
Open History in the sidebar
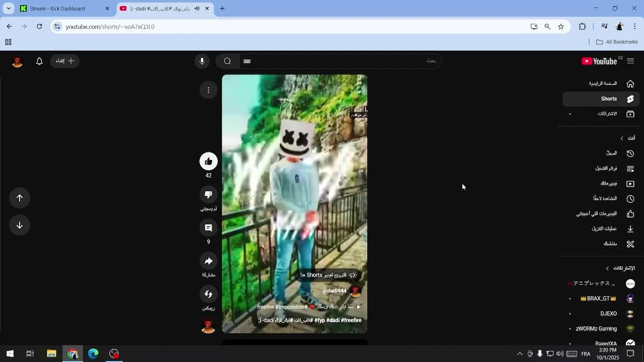[x=601, y=153]
